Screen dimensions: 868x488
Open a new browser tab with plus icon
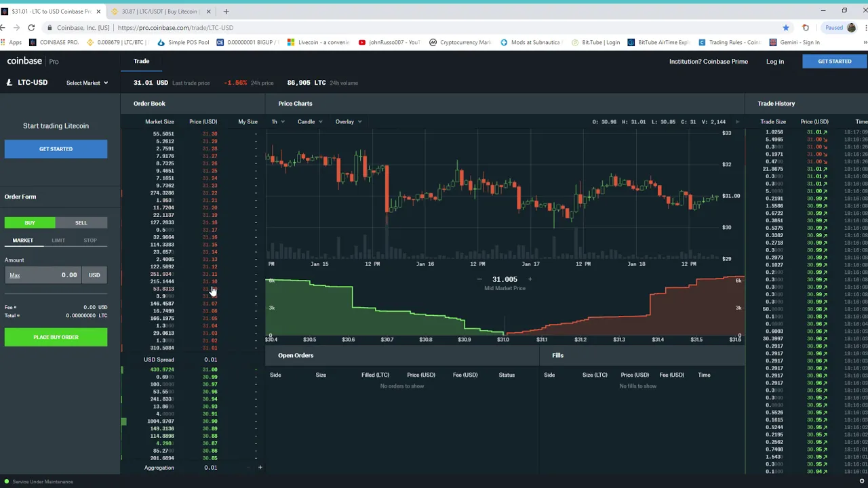[226, 12]
